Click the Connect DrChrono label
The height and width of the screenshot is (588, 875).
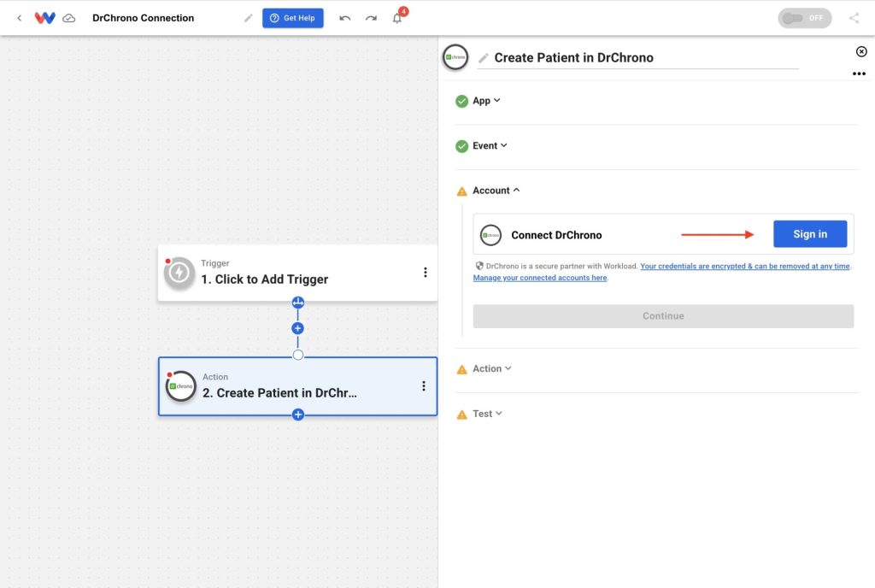556,235
